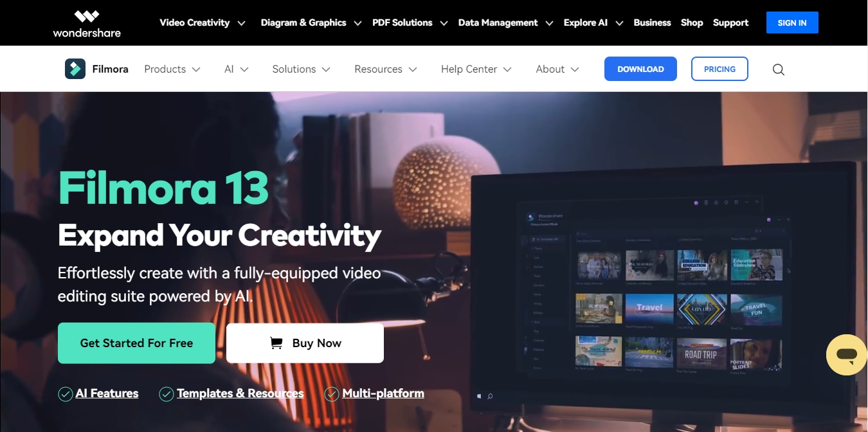Open the PDF Solutions menu
Screen dimensions: 868x432
click(402, 22)
